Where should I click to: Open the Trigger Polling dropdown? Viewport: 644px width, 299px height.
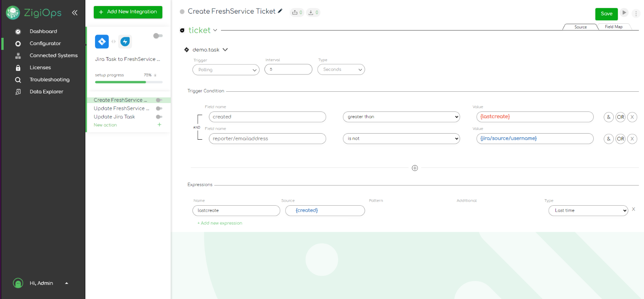point(226,70)
